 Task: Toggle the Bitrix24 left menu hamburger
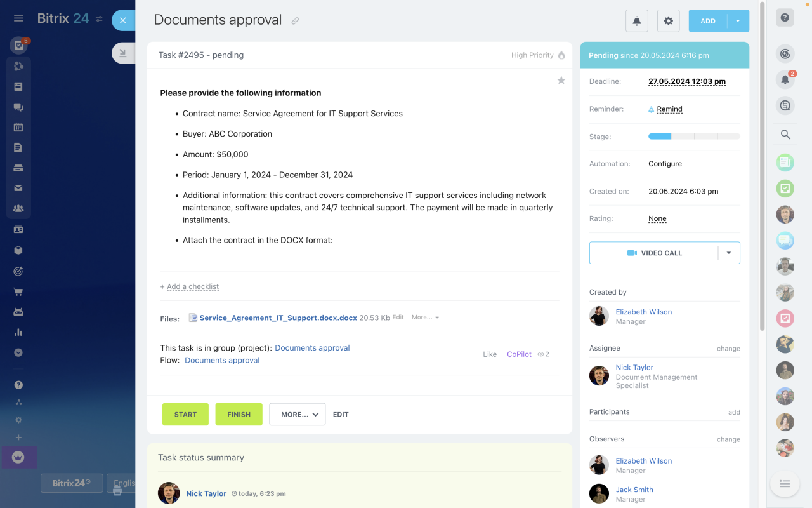(18, 18)
